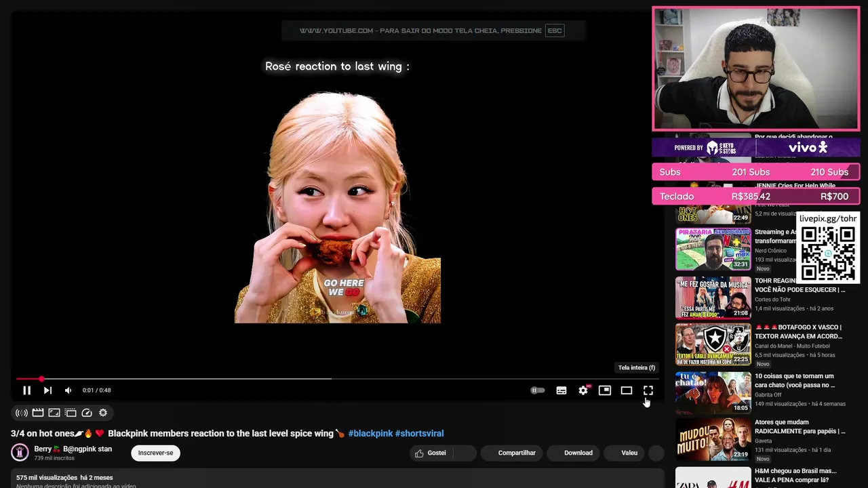Open the TOHR REAGINDO video thumbnail
868x488 pixels.
[713, 298]
